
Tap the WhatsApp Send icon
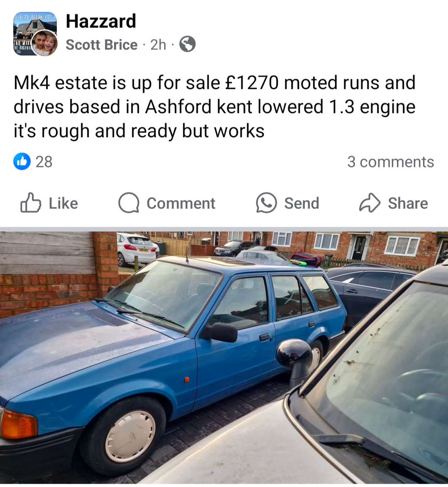pyautogui.click(x=266, y=203)
